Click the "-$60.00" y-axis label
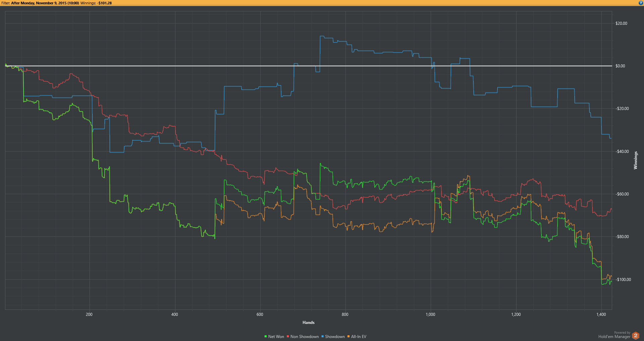This screenshot has height=341, width=644. click(622, 194)
